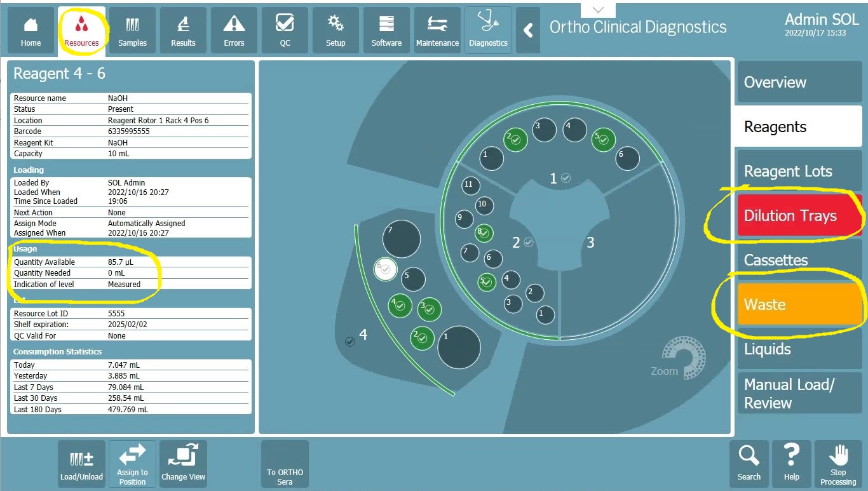
Task: Toggle the checkmark next to rack 4
Action: (349, 342)
